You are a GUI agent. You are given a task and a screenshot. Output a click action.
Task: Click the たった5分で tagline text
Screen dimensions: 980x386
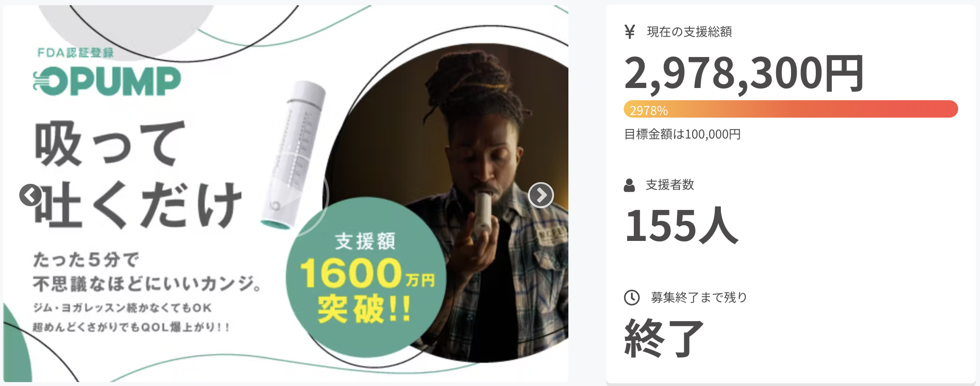click(x=86, y=260)
